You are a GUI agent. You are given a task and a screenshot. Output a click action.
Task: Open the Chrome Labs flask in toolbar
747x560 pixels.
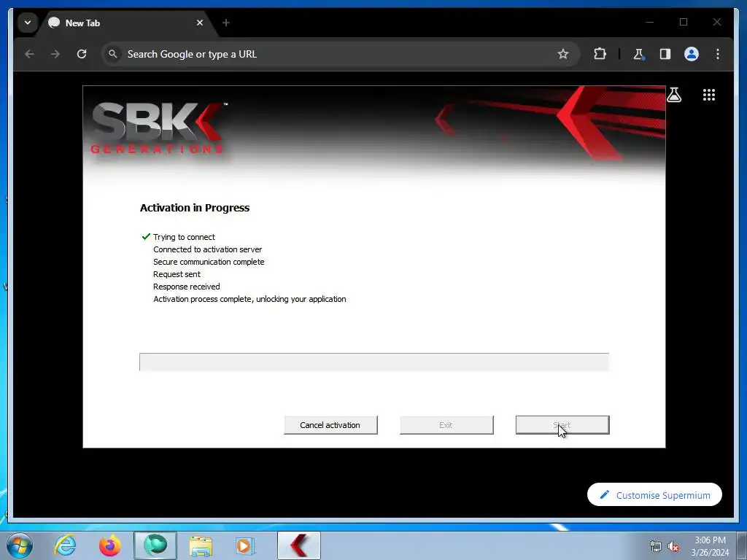(x=638, y=54)
